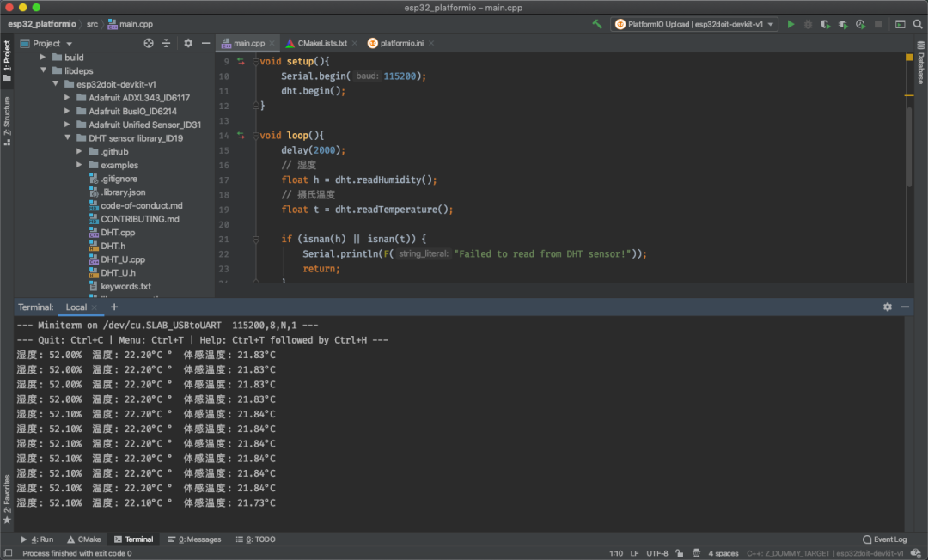Run with Coverage icon in toolbar
The width and height of the screenshot is (928, 560).
tap(825, 25)
